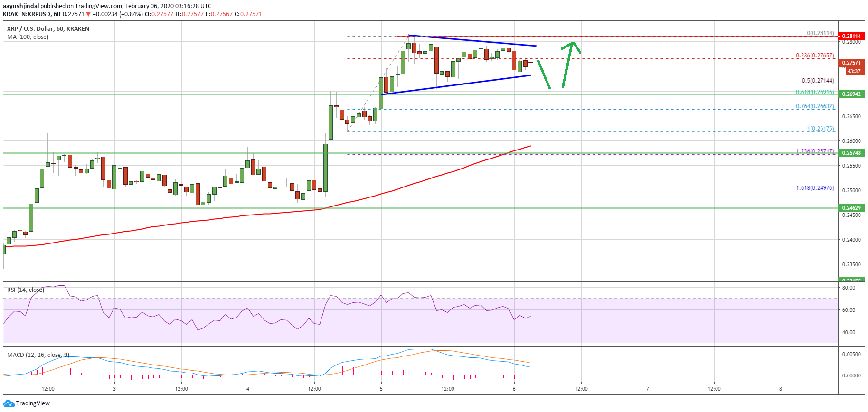Click the MACD 0.00000 scale value

pyautogui.click(x=851, y=375)
